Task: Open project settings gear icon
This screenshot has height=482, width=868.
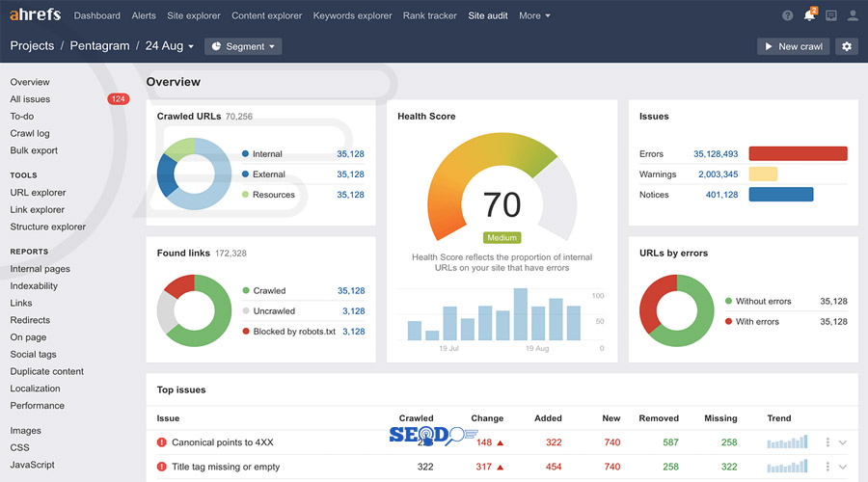Action: tap(847, 46)
